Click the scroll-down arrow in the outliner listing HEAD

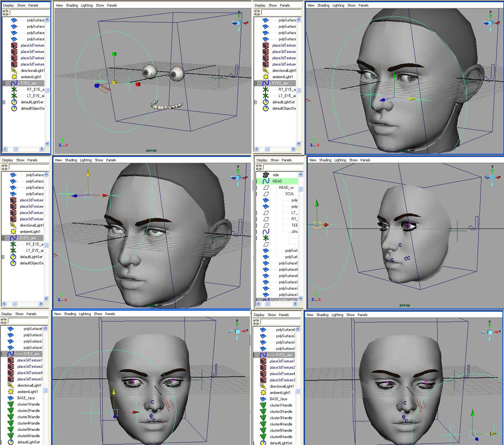[300, 298]
